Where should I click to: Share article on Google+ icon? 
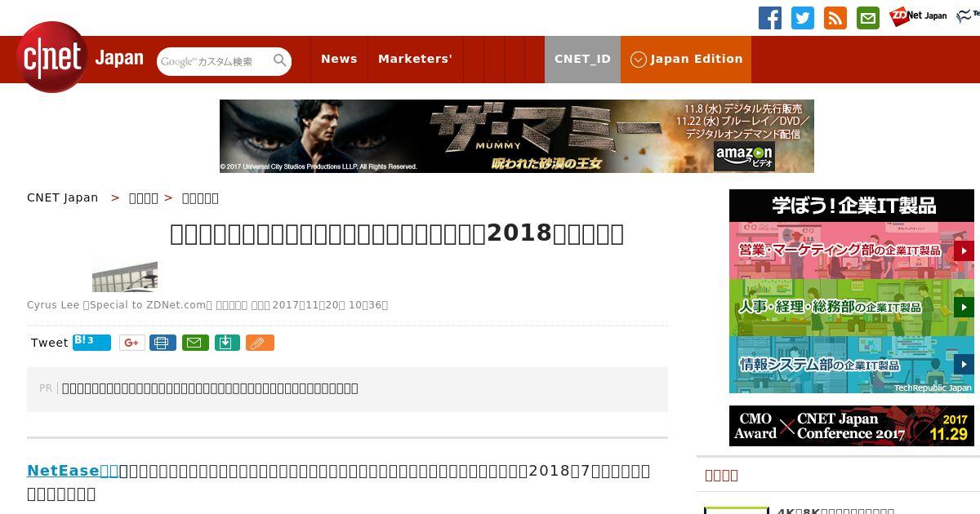click(132, 343)
